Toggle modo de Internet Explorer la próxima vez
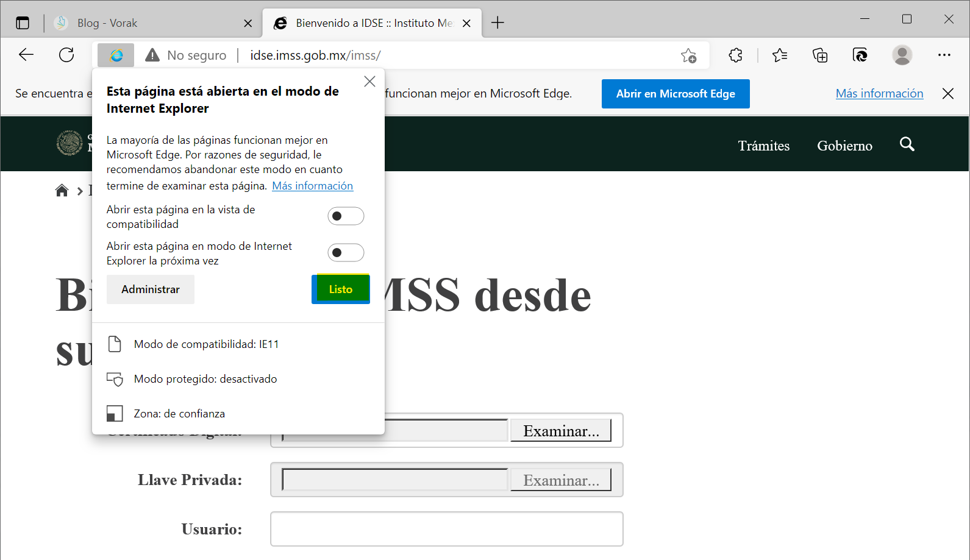970x560 pixels. click(346, 253)
